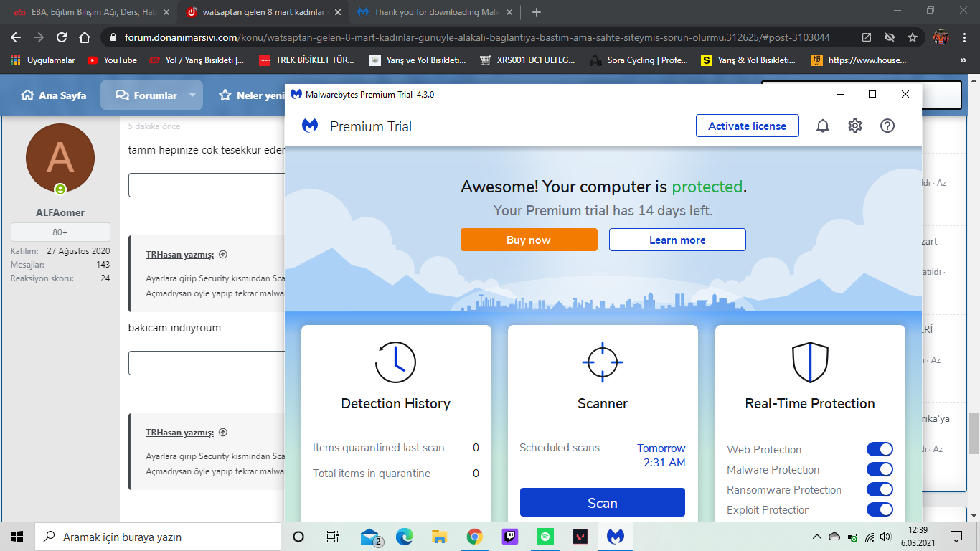Open the Chrome profile avatar

coord(941,37)
